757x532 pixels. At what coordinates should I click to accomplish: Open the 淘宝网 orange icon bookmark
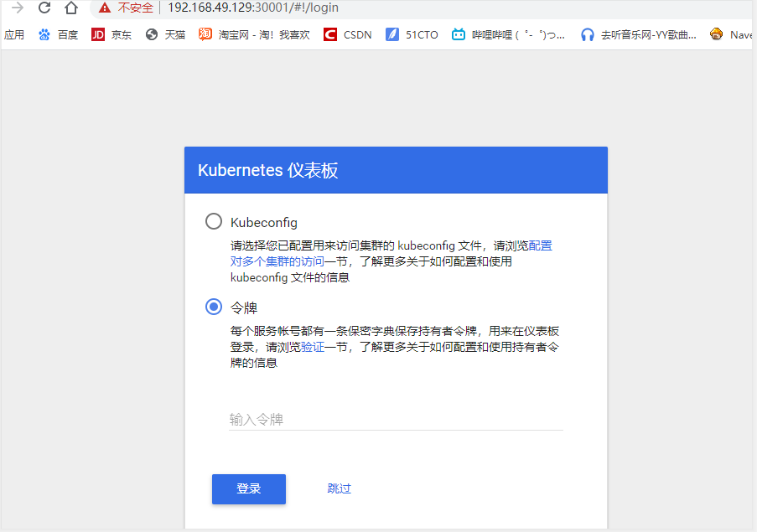click(x=205, y=34)
